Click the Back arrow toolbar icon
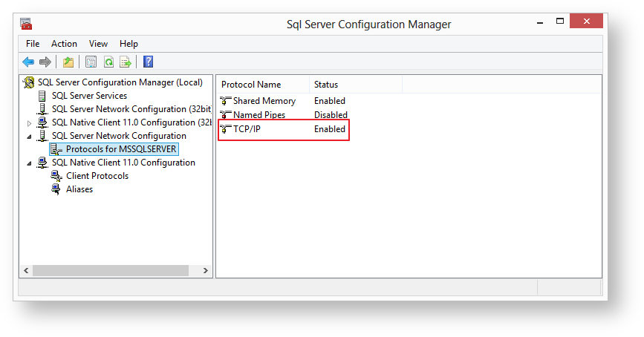Screen dimensions: 644x337 click(28, 62)
